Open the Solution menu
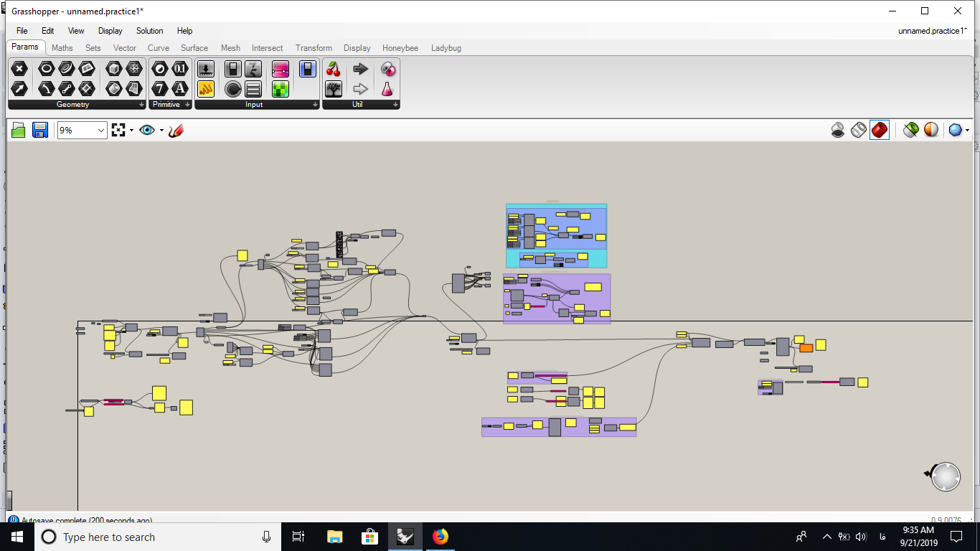The height and width of the screenshot is (551, 980). point(150,31)
